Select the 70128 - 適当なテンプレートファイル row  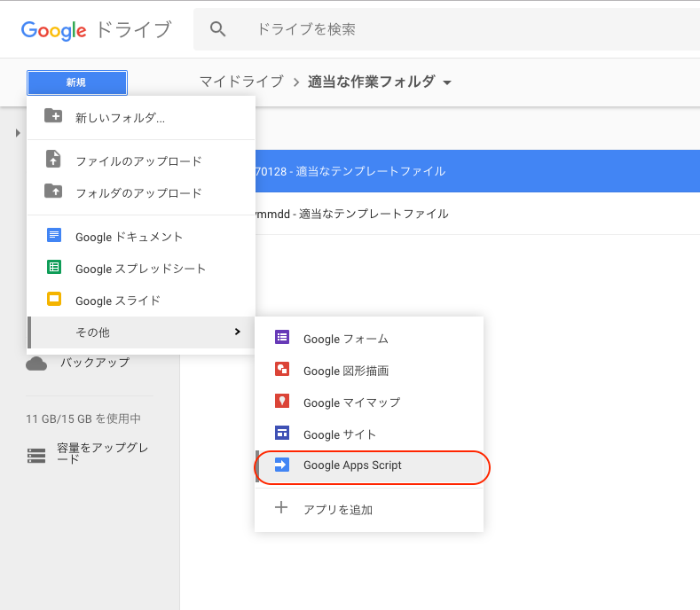point(477,171)
